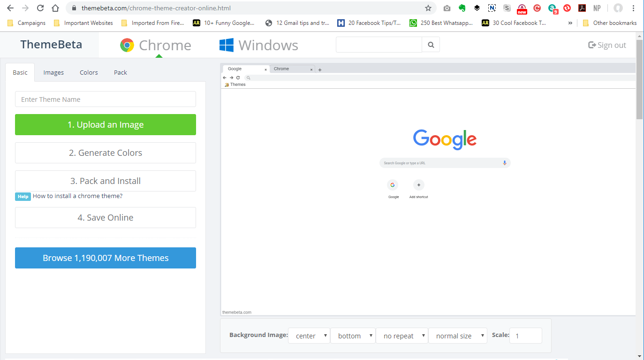Screen dimensions: 644x360
Task: Open the Imported From Fire... bookmark folder
Action: [153, 23]
